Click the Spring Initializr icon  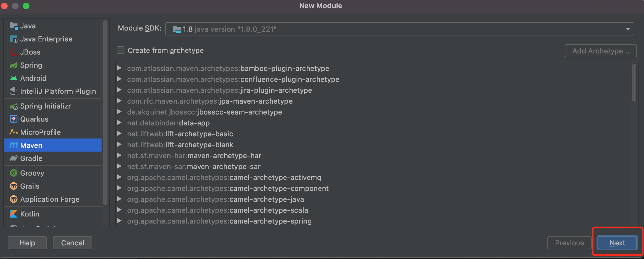(x=13, y=106)
